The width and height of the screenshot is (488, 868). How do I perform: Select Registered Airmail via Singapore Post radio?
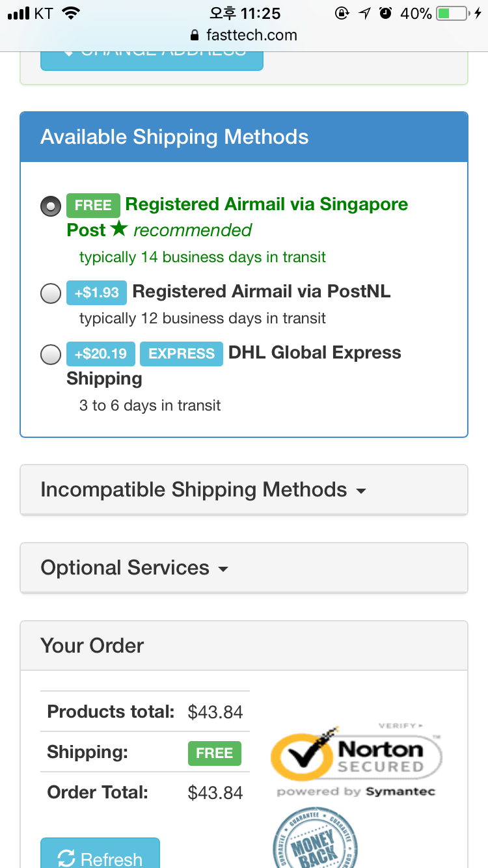tap(51, 206)
